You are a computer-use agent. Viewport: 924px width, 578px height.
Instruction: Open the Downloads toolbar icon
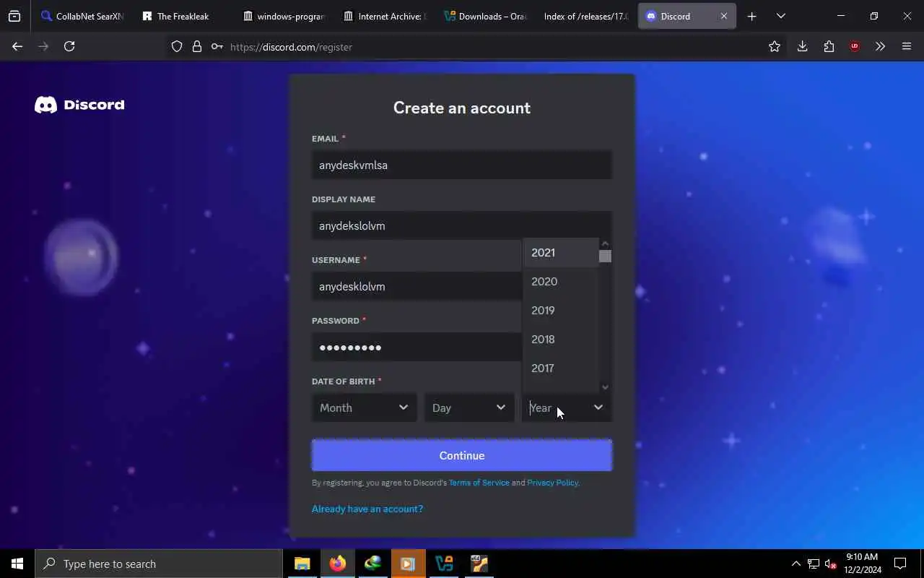pos(802,46)
